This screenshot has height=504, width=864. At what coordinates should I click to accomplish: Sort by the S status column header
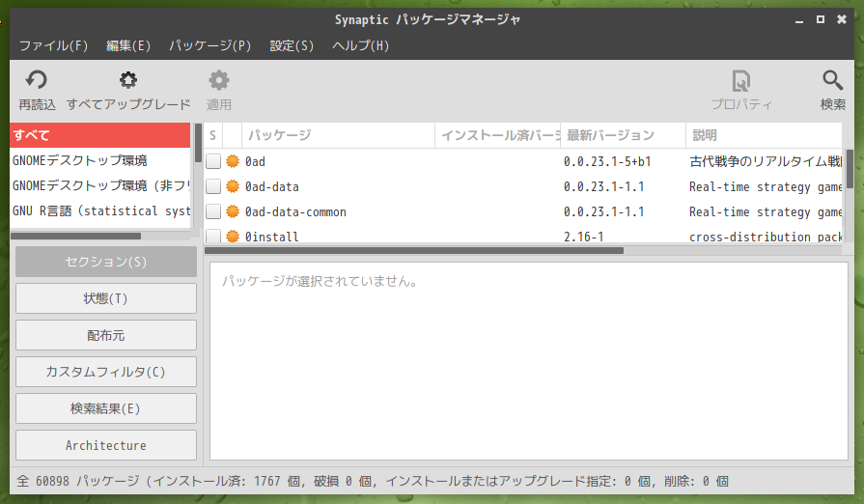[x=212, y=135]
